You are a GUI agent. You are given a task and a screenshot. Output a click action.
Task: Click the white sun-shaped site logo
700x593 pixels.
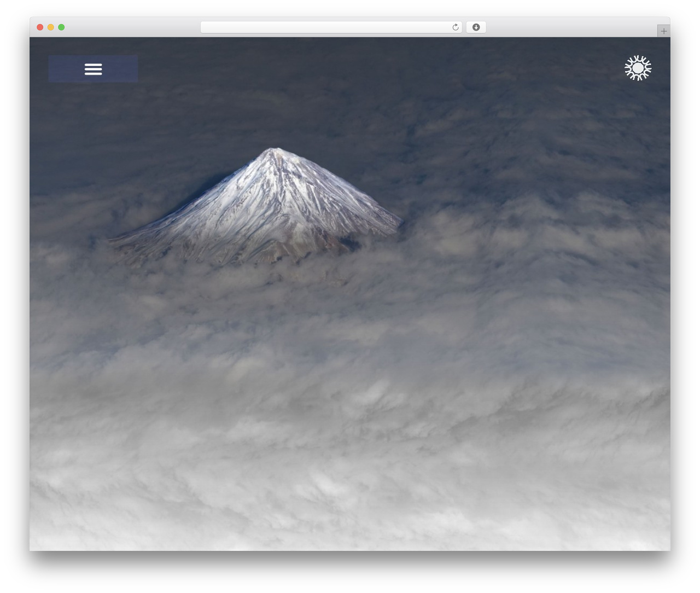point(638,68)
